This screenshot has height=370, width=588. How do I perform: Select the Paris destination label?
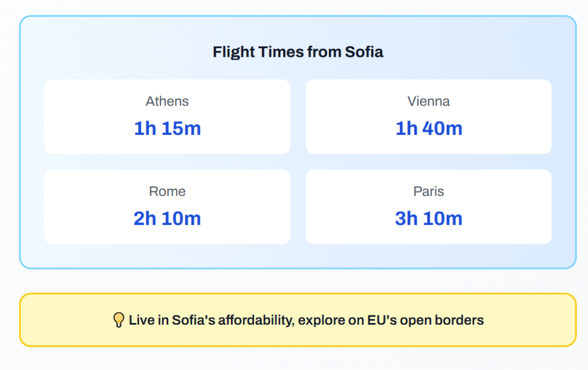click(x=428, y=192)
